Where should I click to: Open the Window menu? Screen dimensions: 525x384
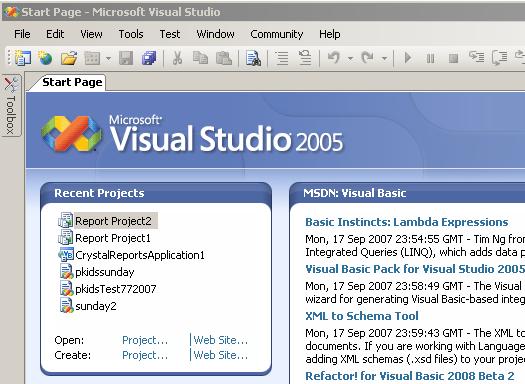[215, 34]
